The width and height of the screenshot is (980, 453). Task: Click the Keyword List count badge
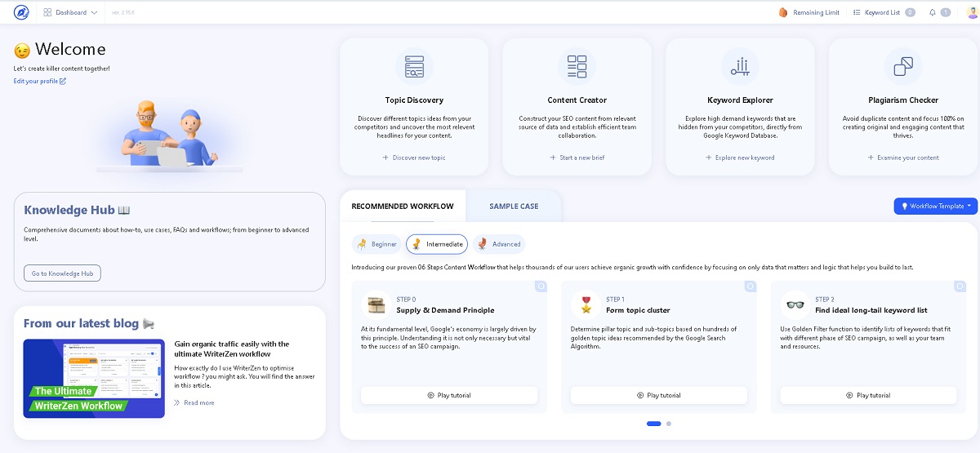pyautogui.click(x=910, y=12)
